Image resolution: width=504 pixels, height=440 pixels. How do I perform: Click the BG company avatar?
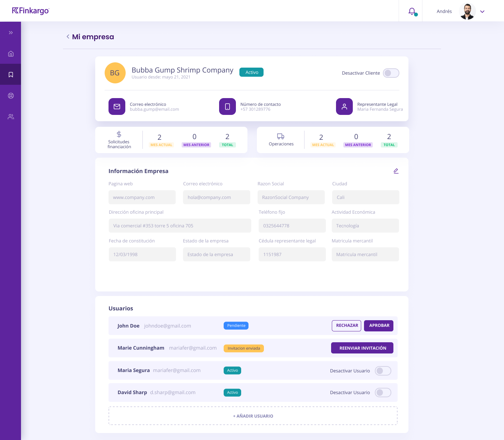(115, 73)
